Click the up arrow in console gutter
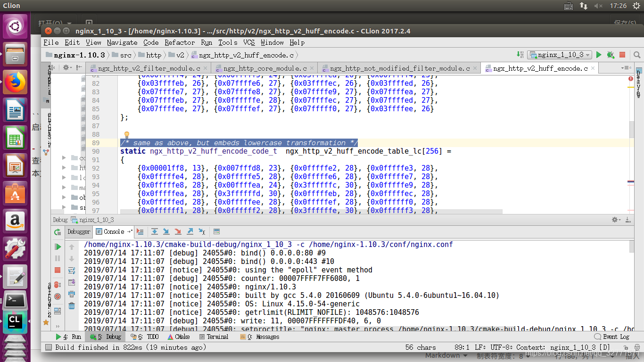This screenshot has height=362, width=644. click(x=72, y=247)
